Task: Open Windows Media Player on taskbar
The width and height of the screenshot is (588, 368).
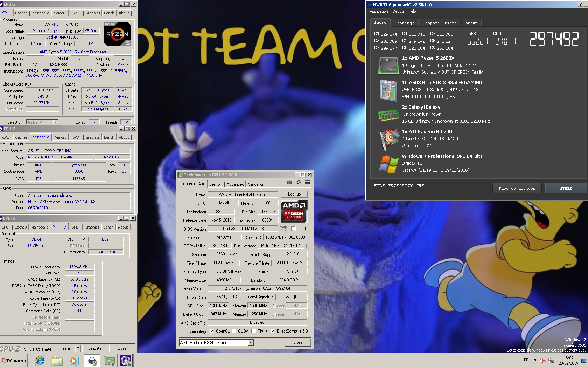Action: (x=73, y=361)
